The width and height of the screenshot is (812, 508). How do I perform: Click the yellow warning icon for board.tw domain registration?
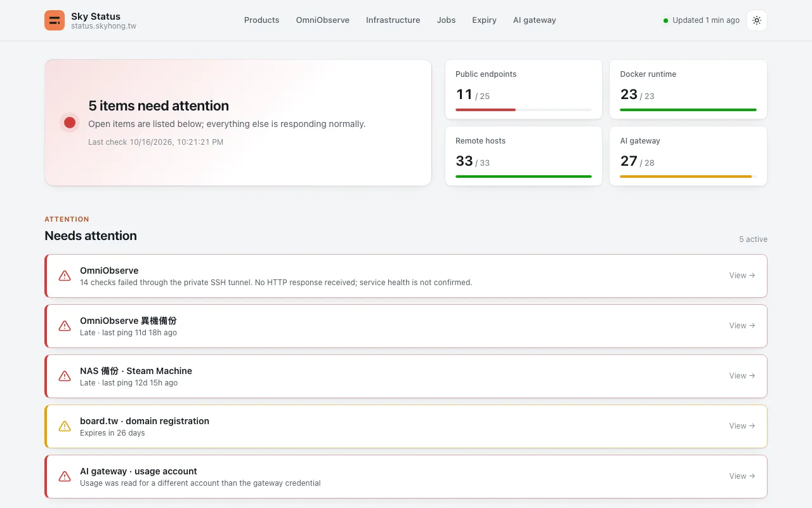[65, 426]
